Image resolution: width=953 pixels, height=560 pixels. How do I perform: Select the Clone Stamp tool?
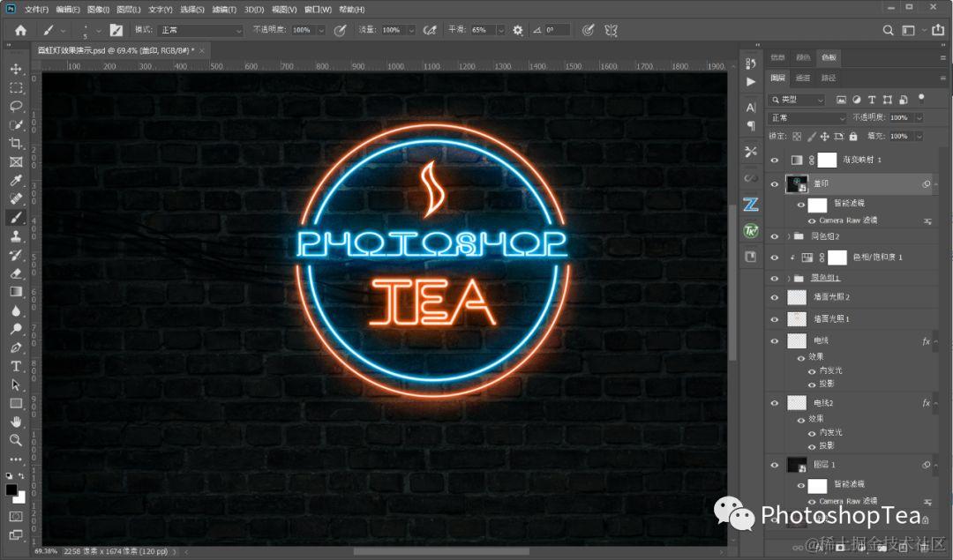pos(16,236)
